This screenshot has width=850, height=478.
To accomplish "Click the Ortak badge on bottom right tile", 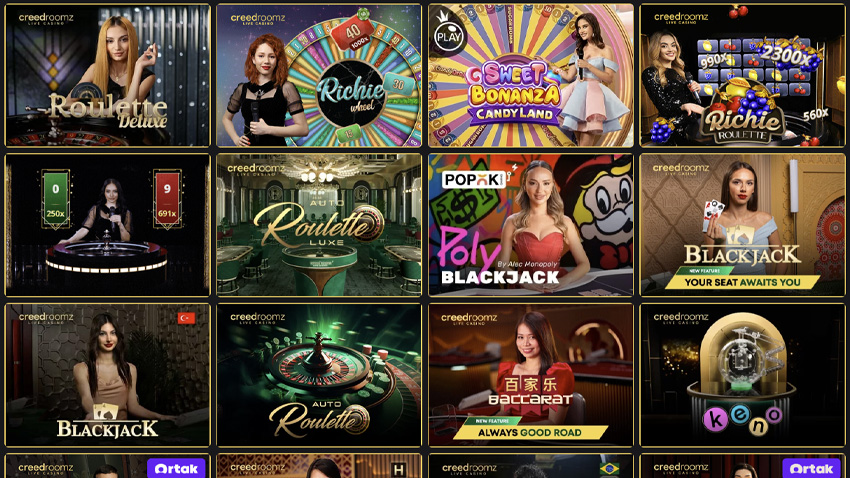I will tap(812, 468).
